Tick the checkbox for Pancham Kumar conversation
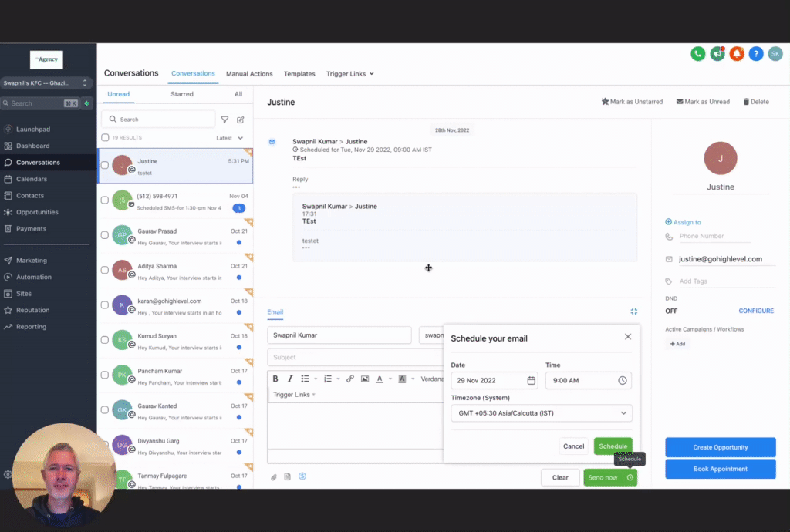Image resolution: width=790 pixels, height=532 pixels. point(105,375)
